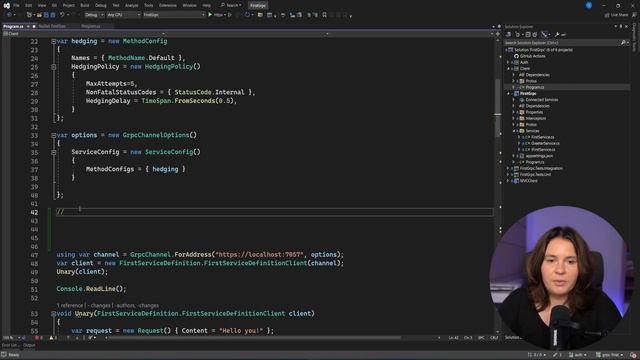
Task: Open the startup project dropdown
Action: coord(174,15)
